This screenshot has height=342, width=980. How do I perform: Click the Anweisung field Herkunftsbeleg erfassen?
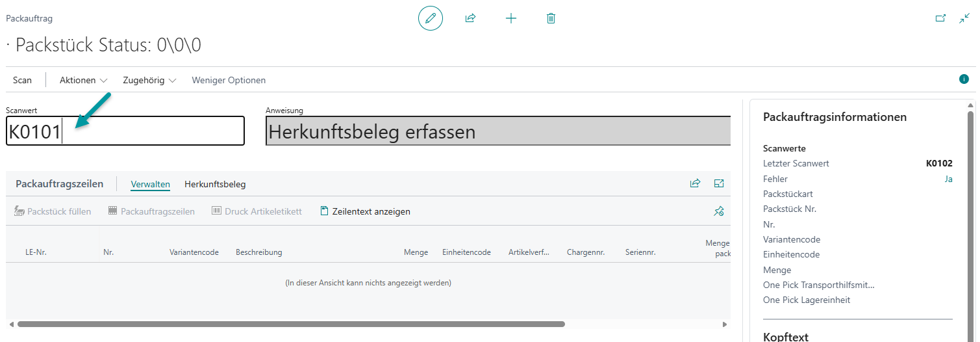click(x=498, y=131)
